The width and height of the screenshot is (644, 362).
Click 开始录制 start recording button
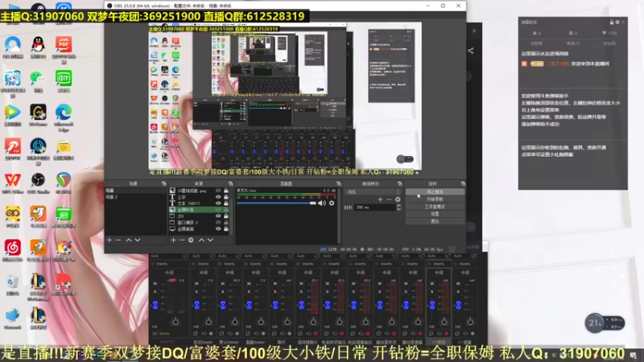click(435, 199)
